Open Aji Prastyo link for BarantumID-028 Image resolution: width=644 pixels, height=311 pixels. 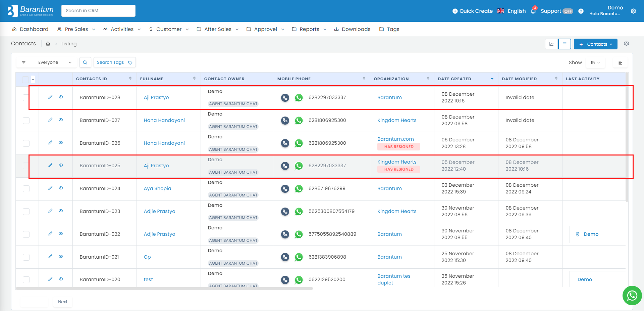[156, 97]
